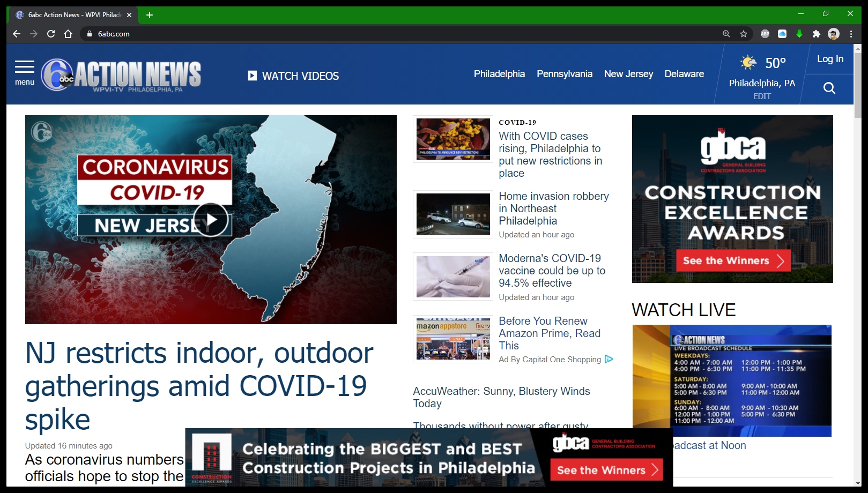Open Before You Renew Amazon Prime ad
This screenshot has height=493, width=868.
click(x=550, y=333)
